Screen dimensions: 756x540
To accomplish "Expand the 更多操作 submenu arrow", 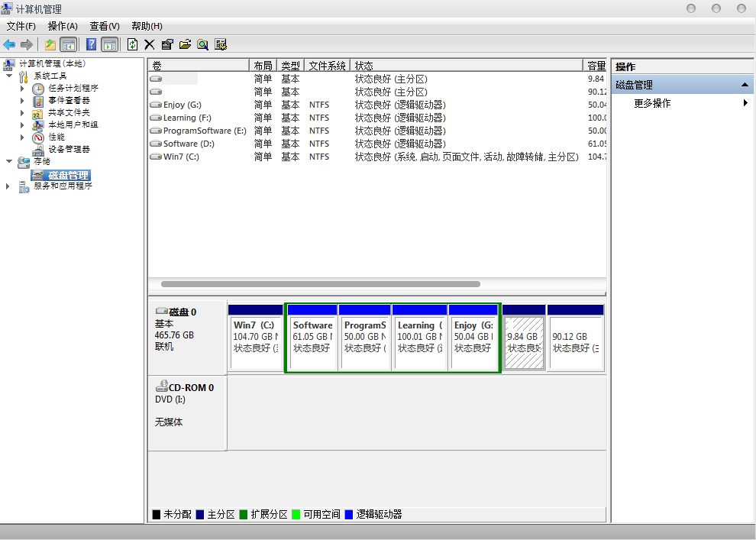I will [746, 102].
